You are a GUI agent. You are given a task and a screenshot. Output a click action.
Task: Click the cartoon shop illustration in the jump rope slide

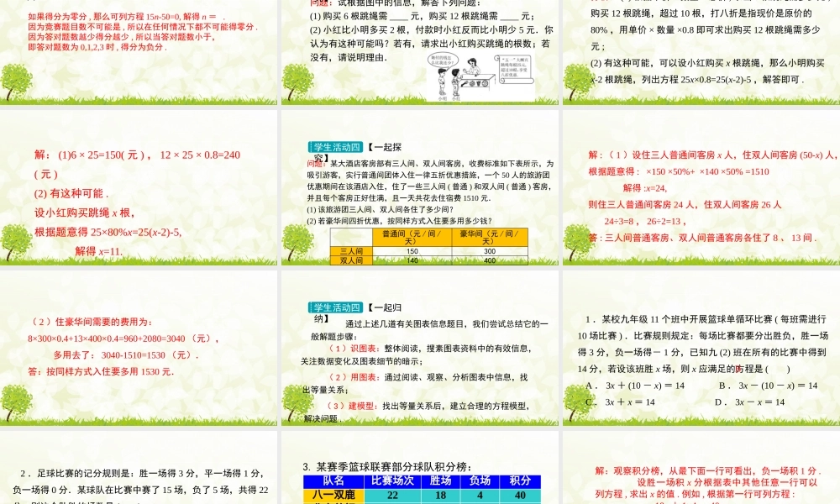(x=480, y=76)
